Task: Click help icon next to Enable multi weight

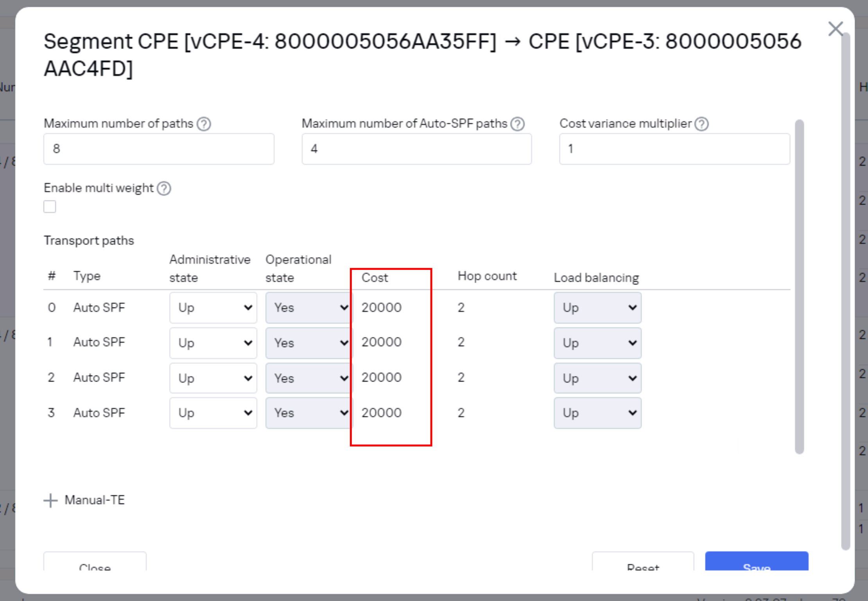Action: (164, 189)
